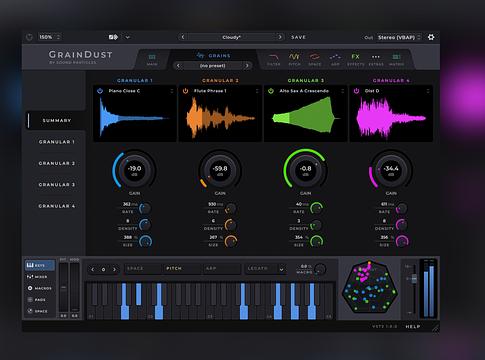Screen dimensions: 485x360
Task: Open the settings gear
Action: pos(431,37)
